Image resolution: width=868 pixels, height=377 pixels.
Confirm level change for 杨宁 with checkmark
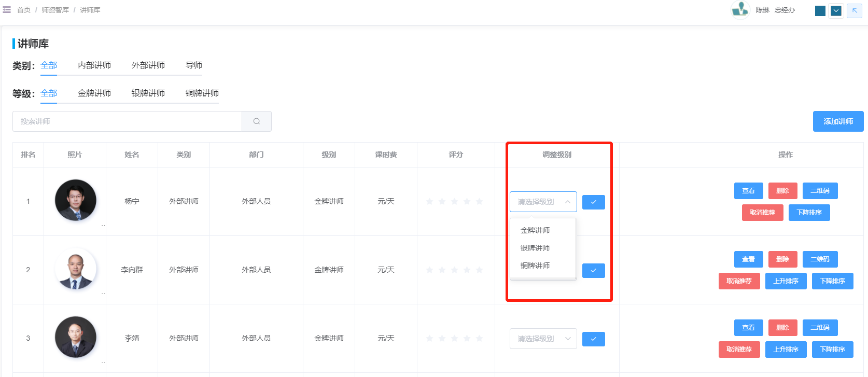click(x=593, y=202)
